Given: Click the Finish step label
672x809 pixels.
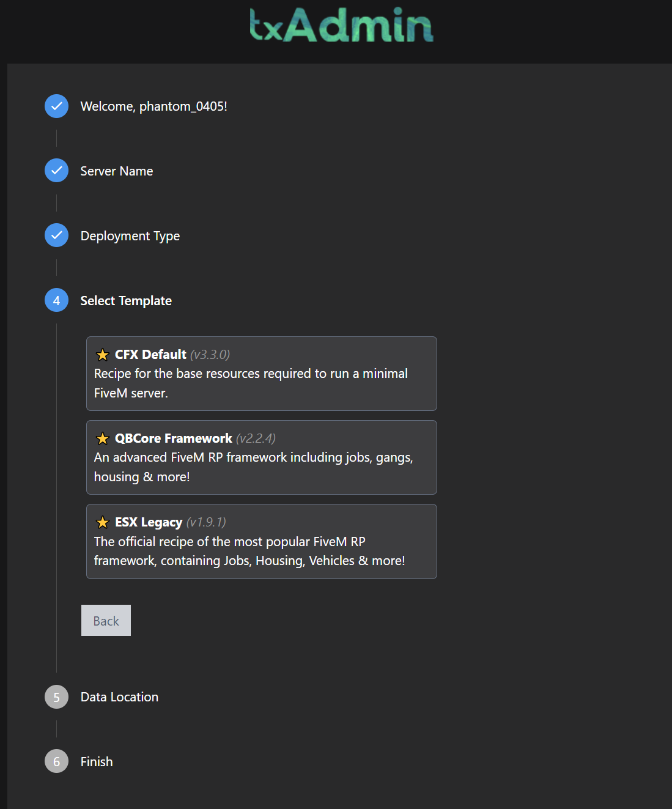Looking at the screenshot, I should (96, 761).
